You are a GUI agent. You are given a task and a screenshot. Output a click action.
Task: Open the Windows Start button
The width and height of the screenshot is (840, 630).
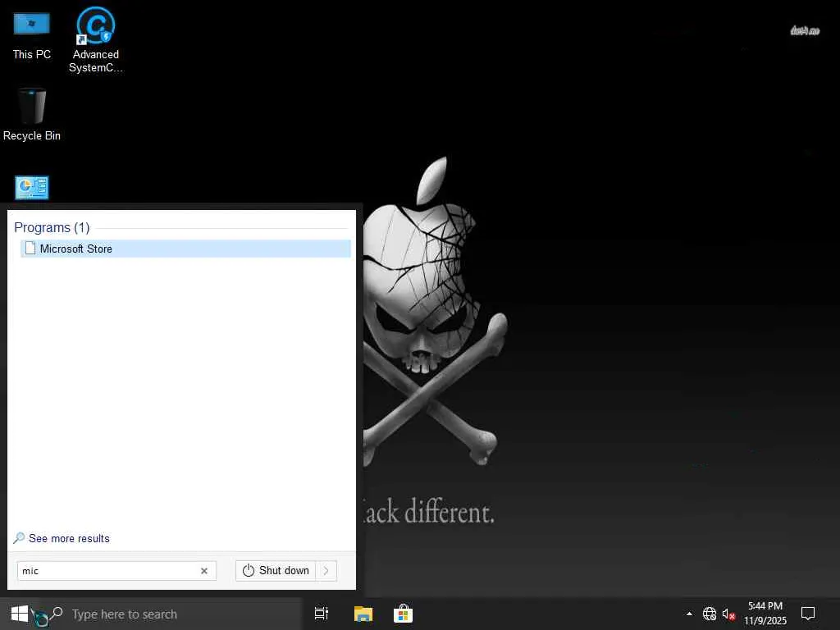pyautogui.click(x=20, y=614)
